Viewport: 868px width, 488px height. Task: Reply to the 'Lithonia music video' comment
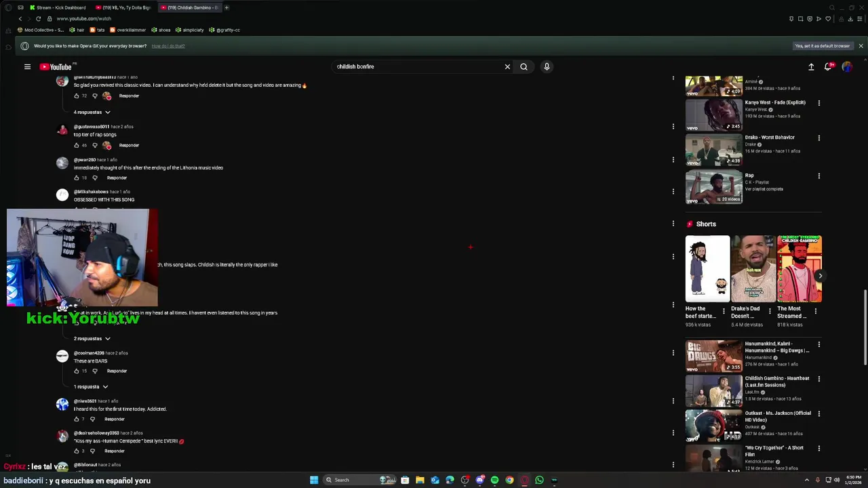point(117,178)
